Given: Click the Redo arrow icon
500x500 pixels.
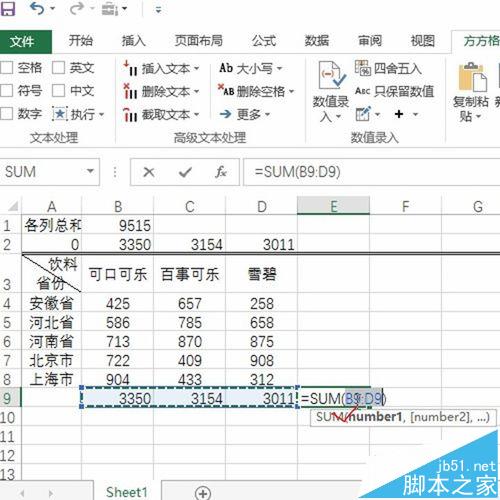Looking at the screenshot, I should (77, 9).
